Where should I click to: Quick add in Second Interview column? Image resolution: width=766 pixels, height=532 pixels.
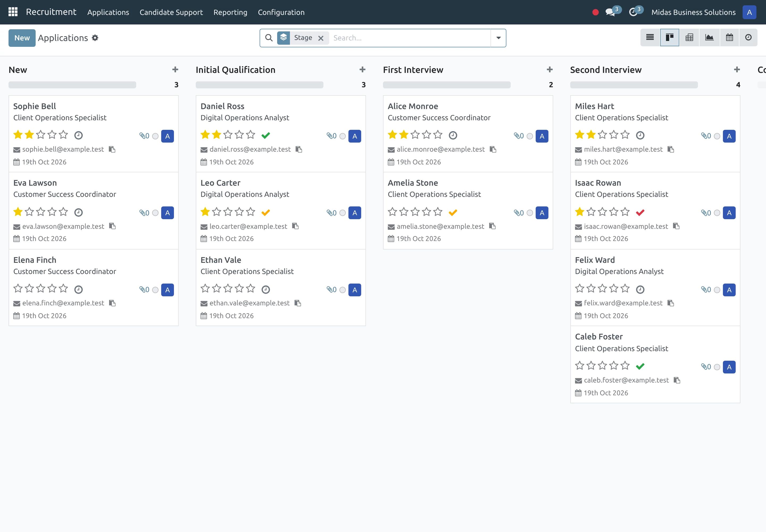pyautogui.click(x=737, y=69)
